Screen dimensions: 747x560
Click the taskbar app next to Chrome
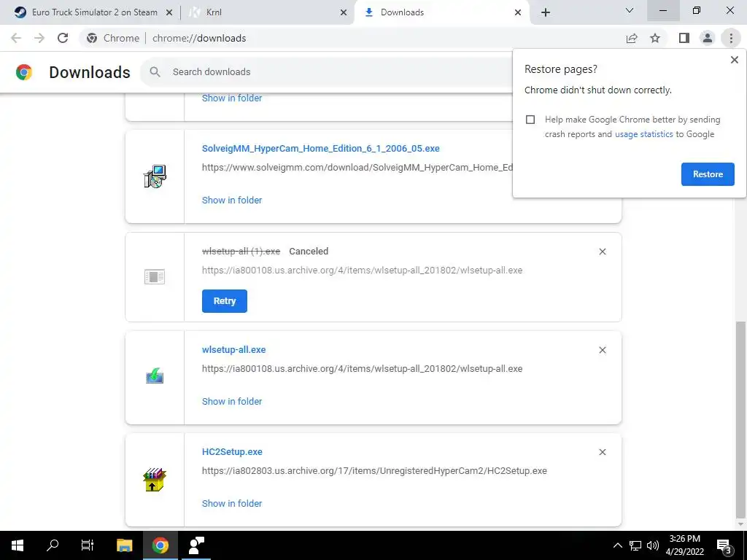pyautogui.click(x=196, y=545)
